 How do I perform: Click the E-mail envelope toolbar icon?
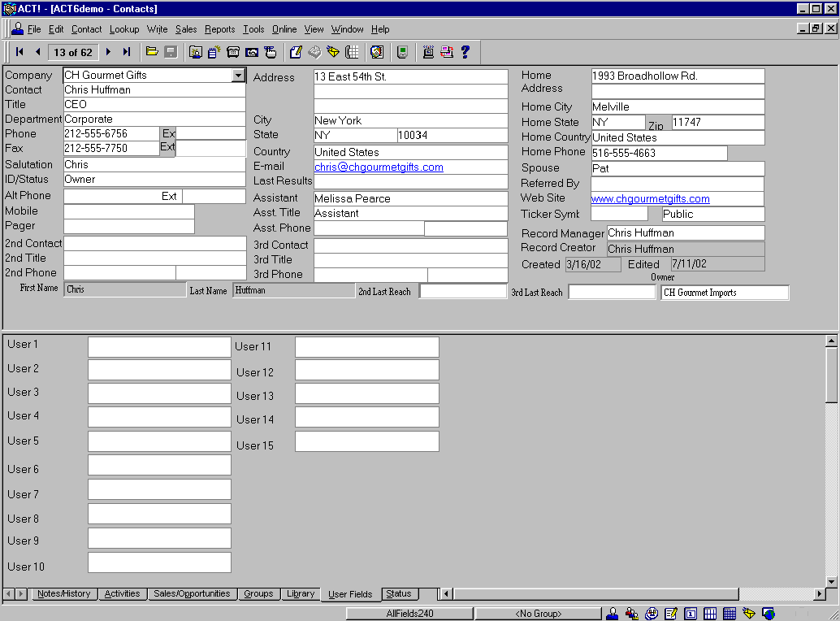point(333,52)
